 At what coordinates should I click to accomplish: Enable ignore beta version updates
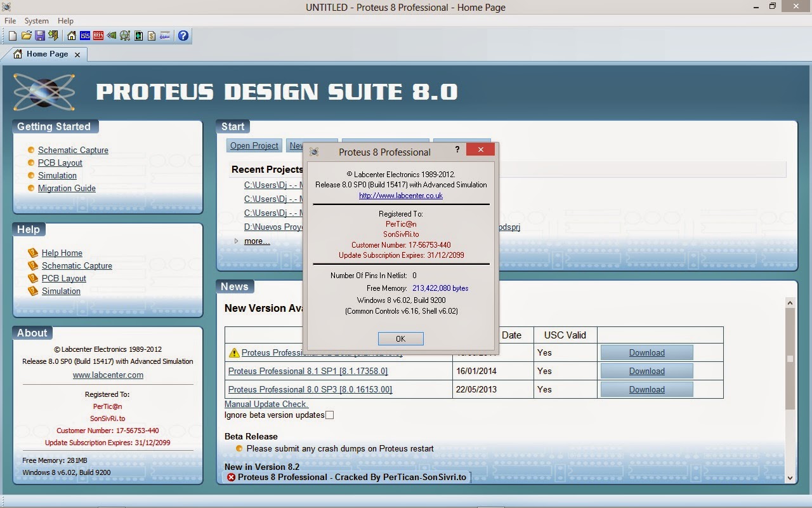point(329,415)
